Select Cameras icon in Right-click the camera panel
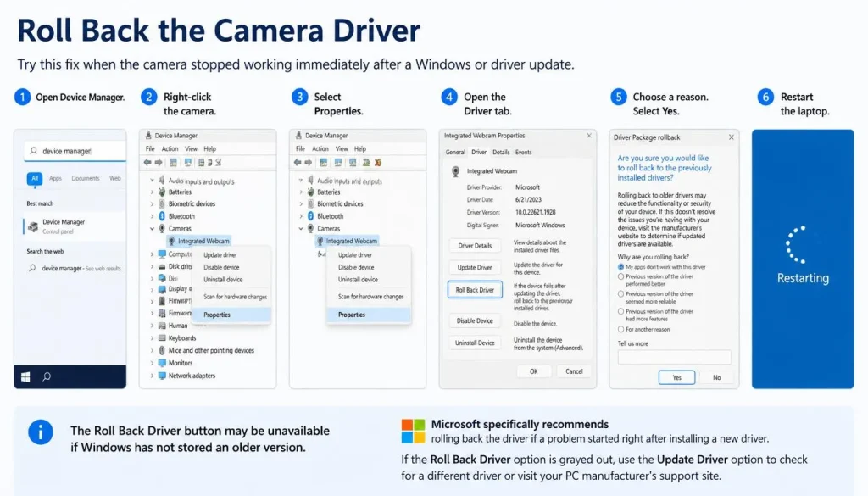The image size is (868, 496). click(162, 228)
